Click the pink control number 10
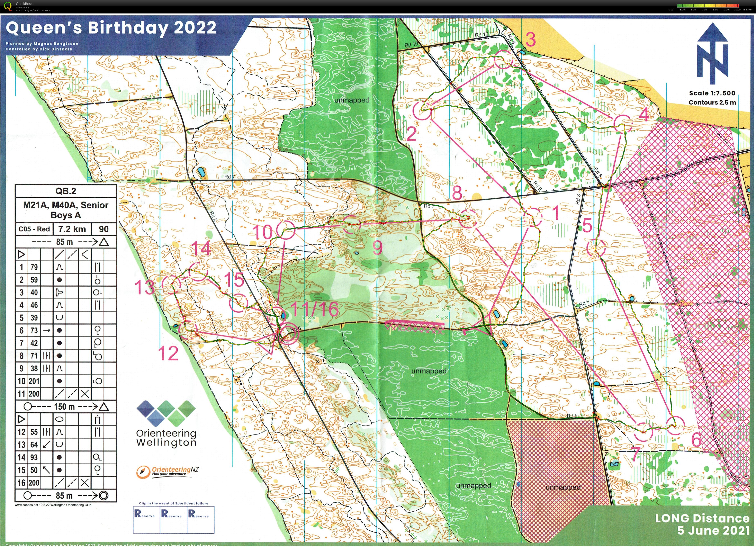The image size is (756, 547). (x=263, y=232)
